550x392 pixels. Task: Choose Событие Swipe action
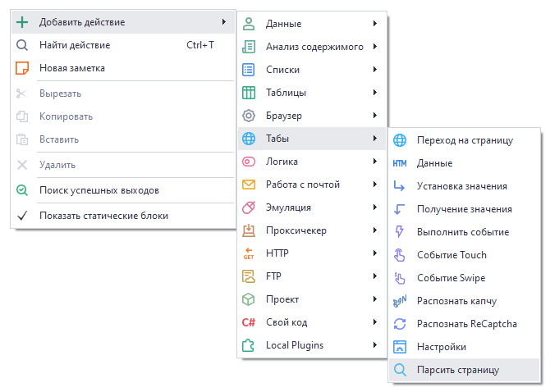[x=451, y=278]
